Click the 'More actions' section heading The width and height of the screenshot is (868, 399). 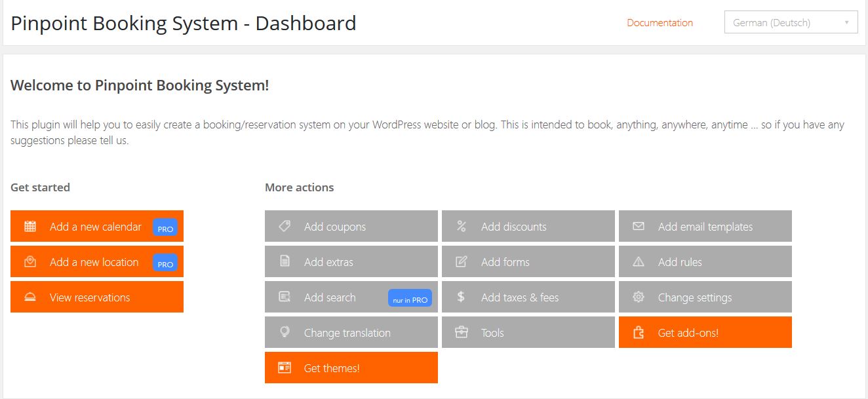click(x=299, y=187)
